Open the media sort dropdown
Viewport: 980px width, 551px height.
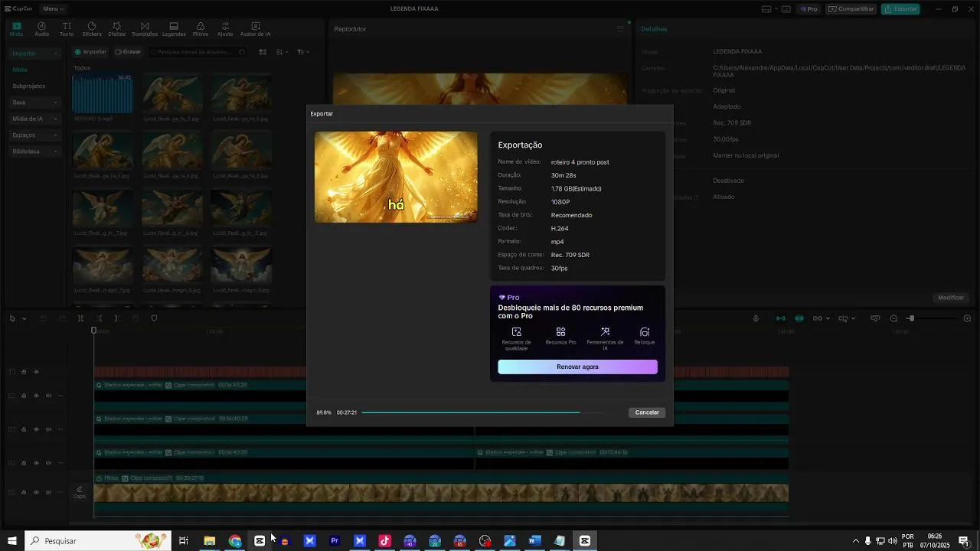coord(283,52)
